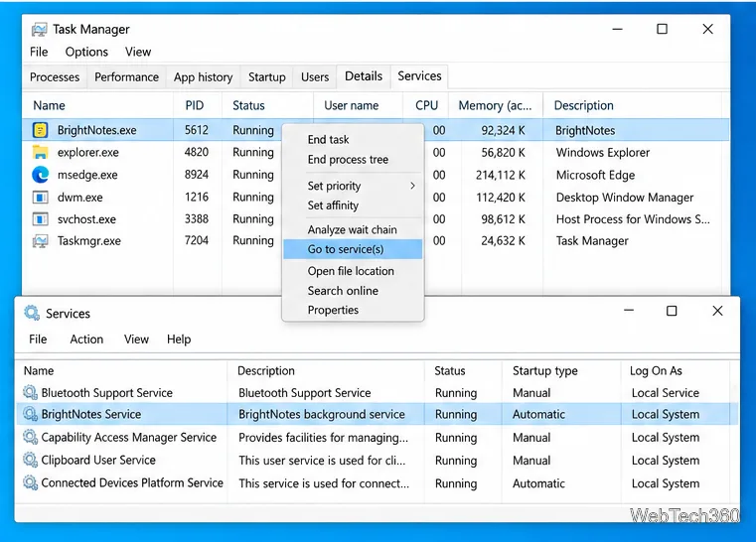Choose Search online in context menu
Screen dimensions: 756x542
[344, 291]
